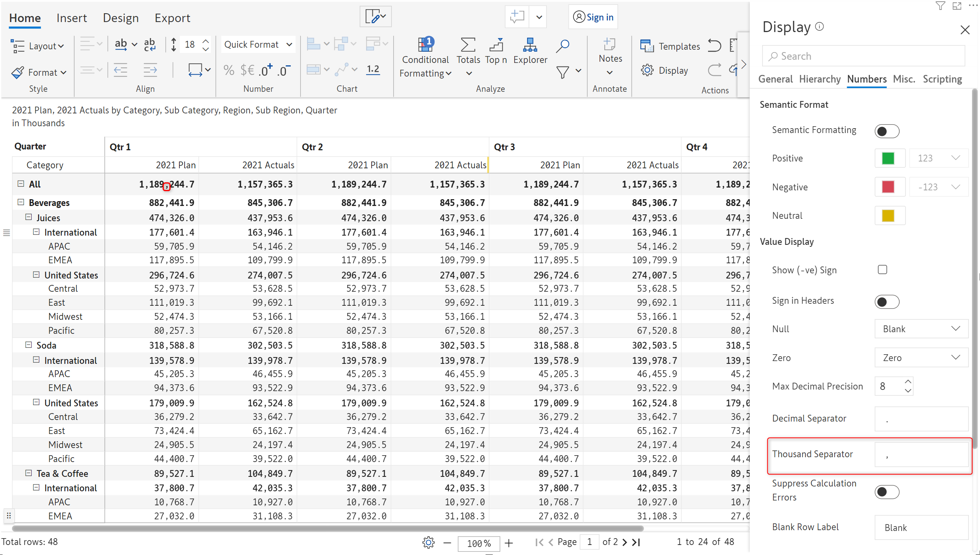Screen dimensions: 980x555
Task: Open the Top n ranking tool
Action: tap(496, 44)
